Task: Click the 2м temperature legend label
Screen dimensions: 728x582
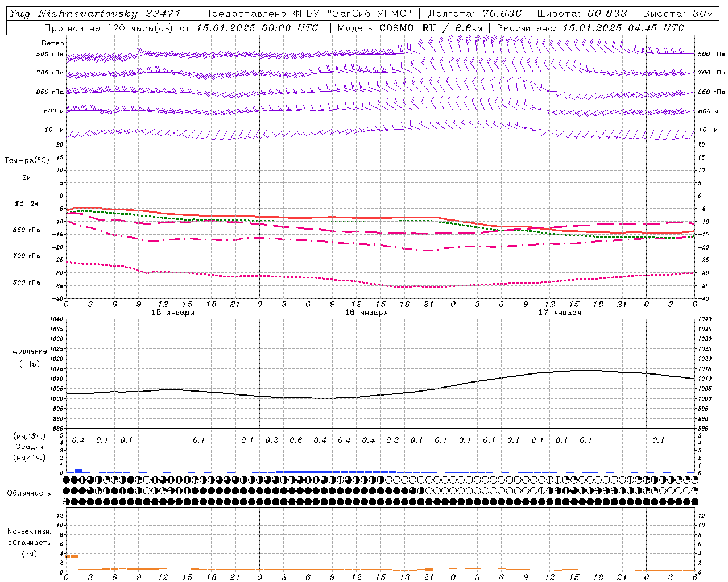Action: [x=27, y=177]
